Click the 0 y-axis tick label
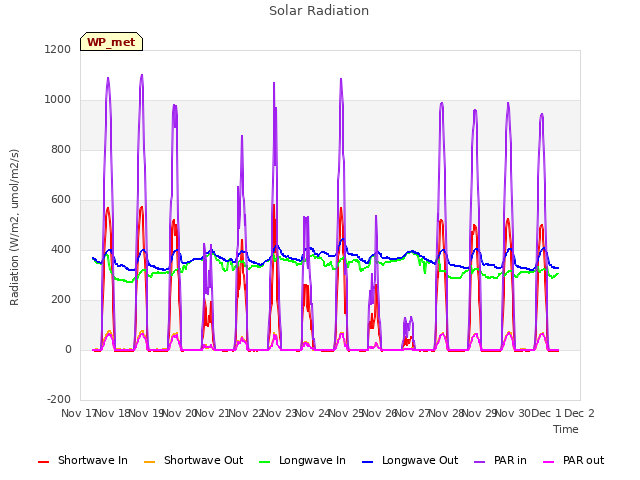Viewport: 640px width, 480px height. 68,349
